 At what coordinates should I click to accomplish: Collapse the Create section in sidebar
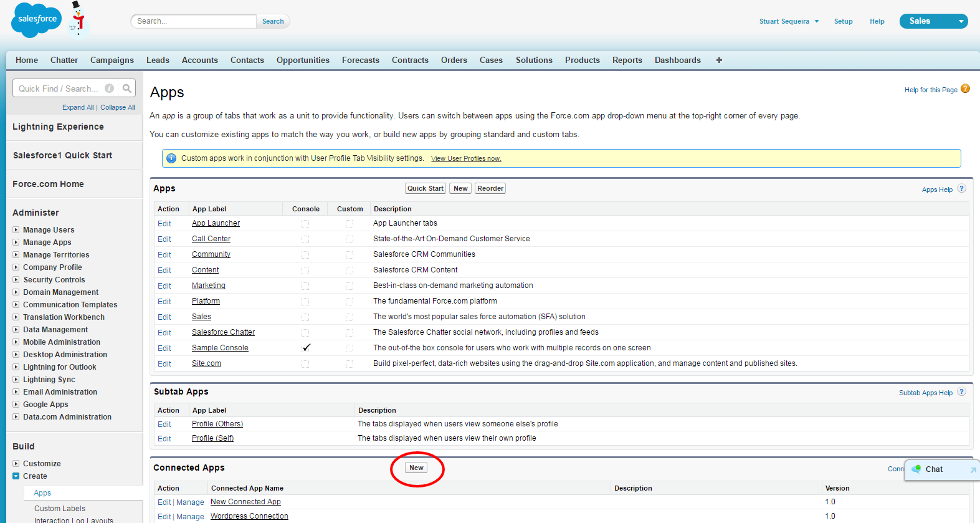16,476
